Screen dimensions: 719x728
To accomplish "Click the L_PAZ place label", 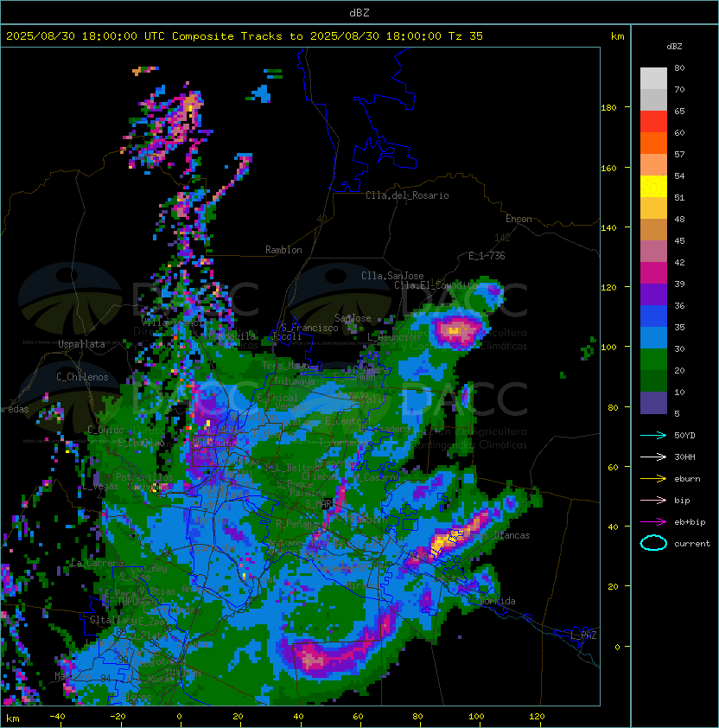I will tap(583, 635).
